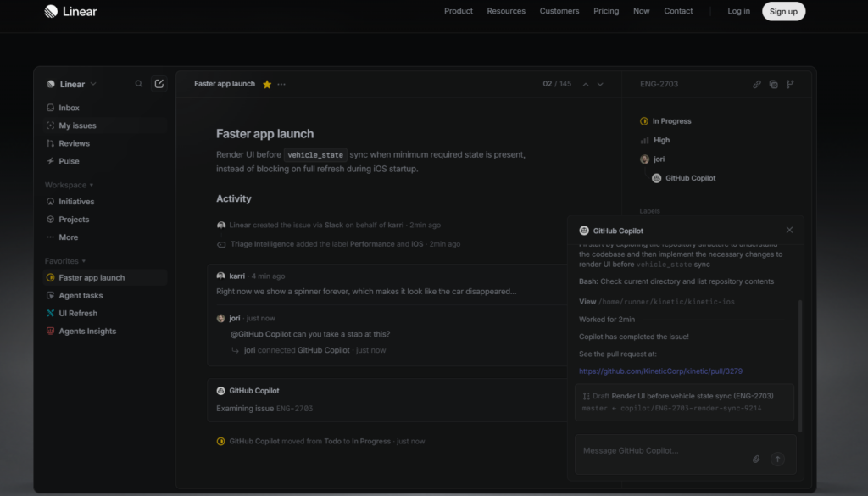
Task: Click the Faster app launch breadcrumb title
Action: [224, 84]
